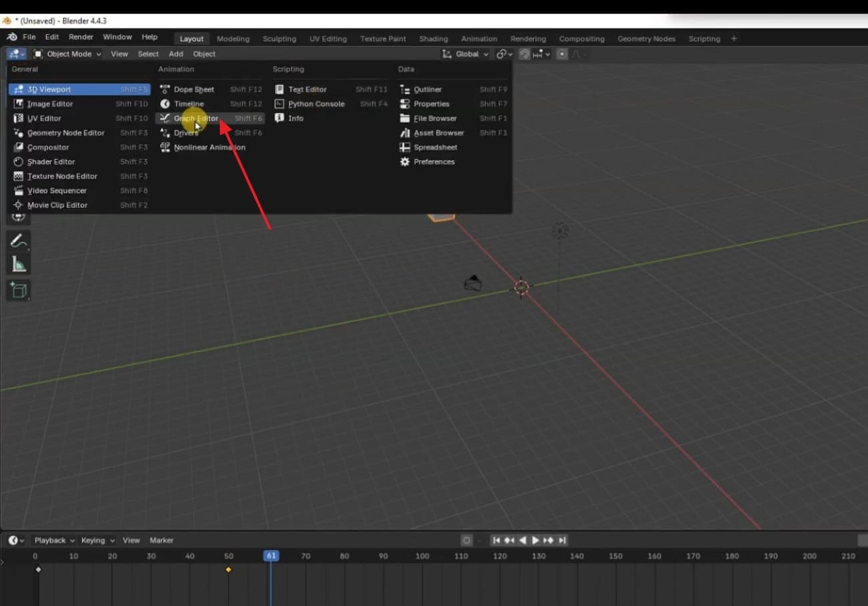Choose Drivers editor
Viewport: 868px width, 606px height.
pos(210,133)
